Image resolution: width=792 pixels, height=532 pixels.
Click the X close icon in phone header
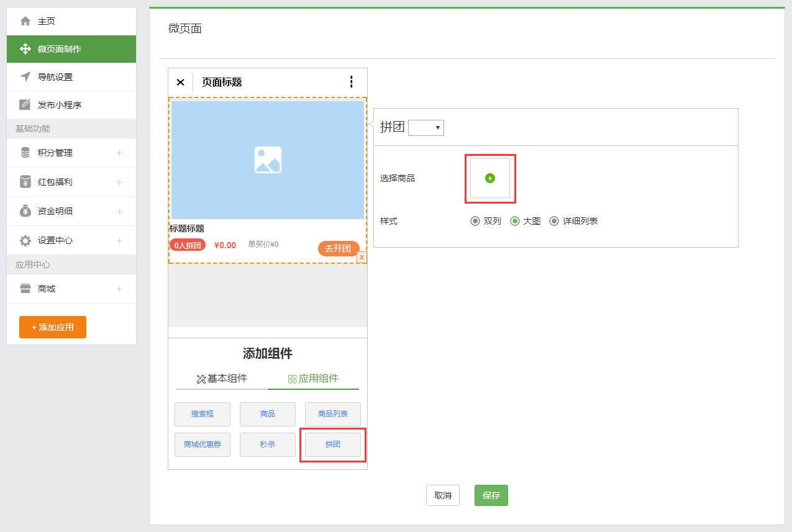180,82
